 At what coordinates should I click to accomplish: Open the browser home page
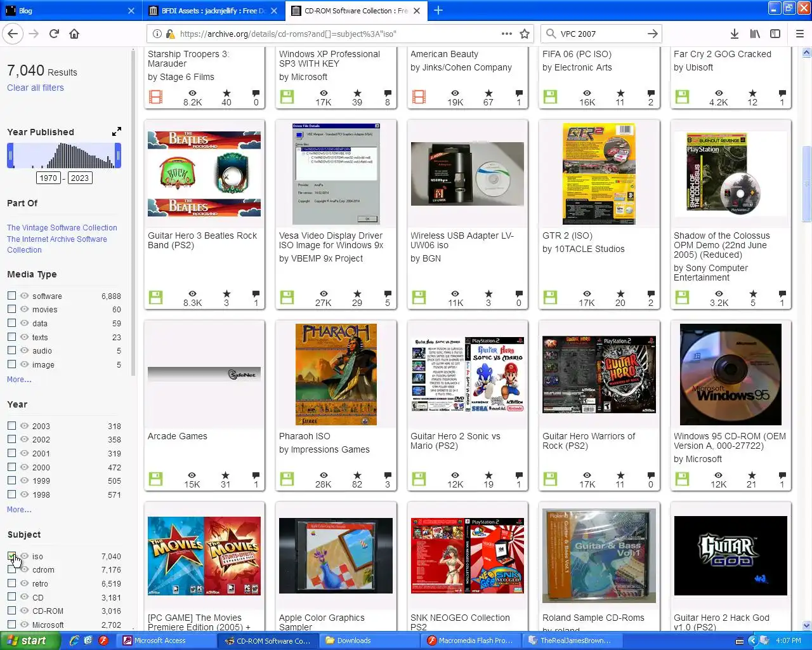[x=74, y=34]
